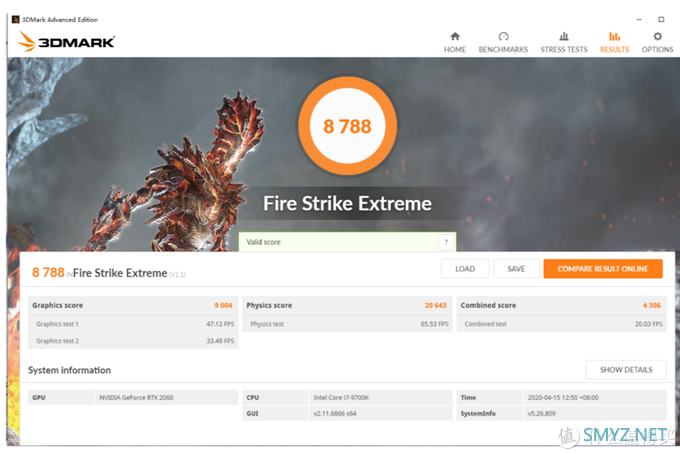680x454 pixels.
Task: Select the Stress Tests chart icon
Action: point(564,36)
